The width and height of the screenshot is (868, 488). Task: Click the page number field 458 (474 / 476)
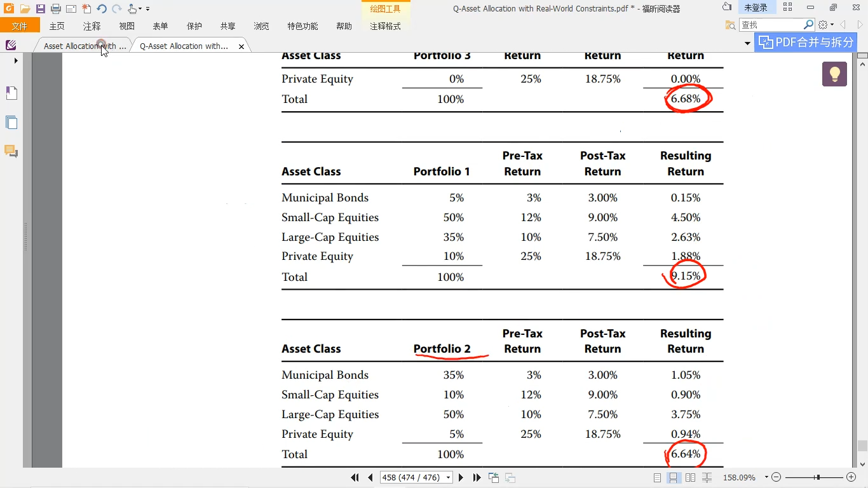412,477
